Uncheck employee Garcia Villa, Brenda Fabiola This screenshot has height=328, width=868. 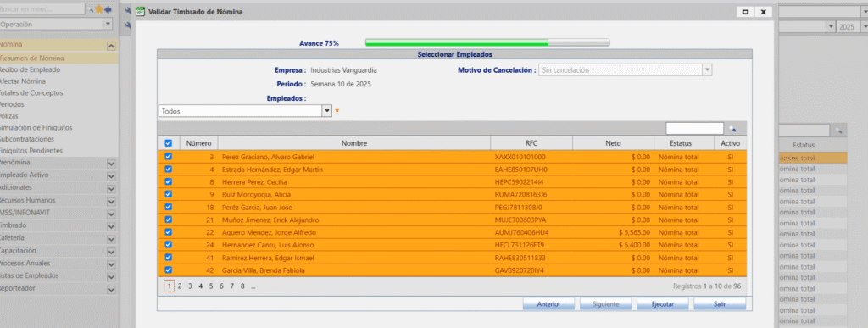coord(169,270)
